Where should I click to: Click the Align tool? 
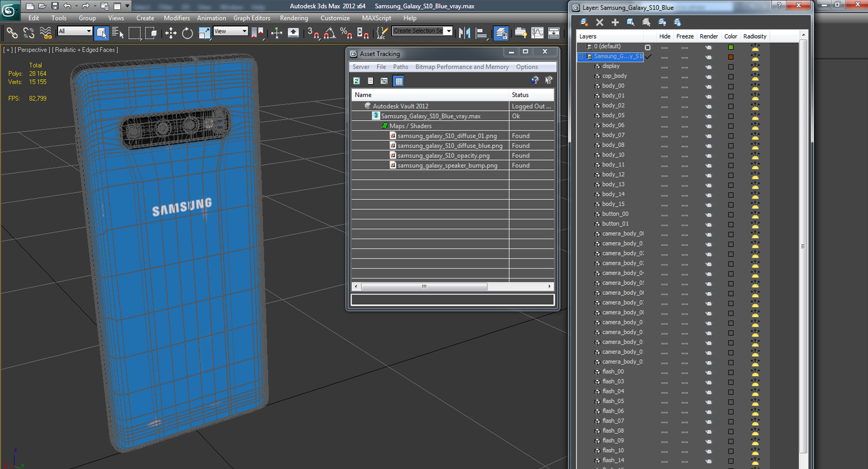pyautogui.click(x=482, y=33)
